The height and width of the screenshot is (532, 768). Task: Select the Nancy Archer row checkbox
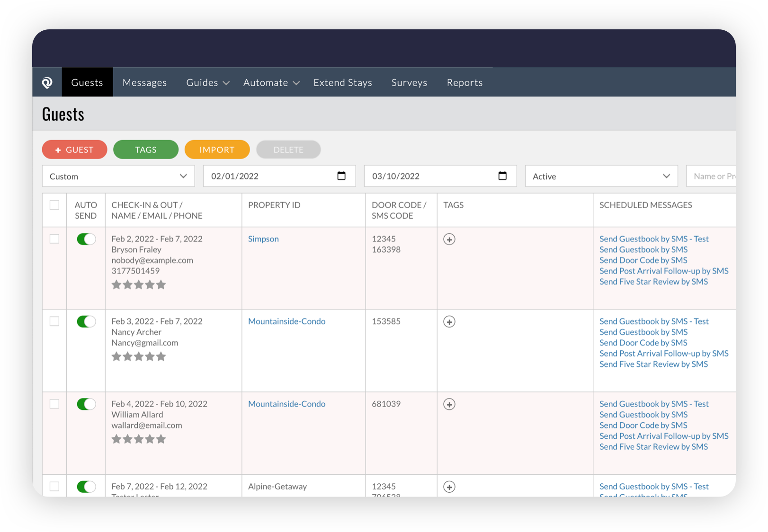tap(54, 321)
